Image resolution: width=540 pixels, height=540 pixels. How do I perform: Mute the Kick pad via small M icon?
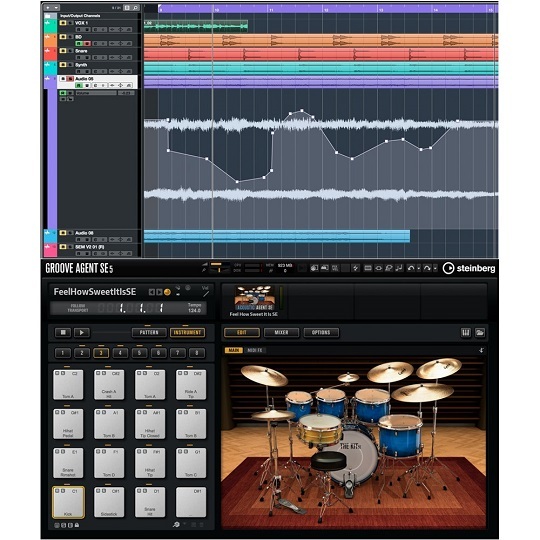[x=57, y=491]
